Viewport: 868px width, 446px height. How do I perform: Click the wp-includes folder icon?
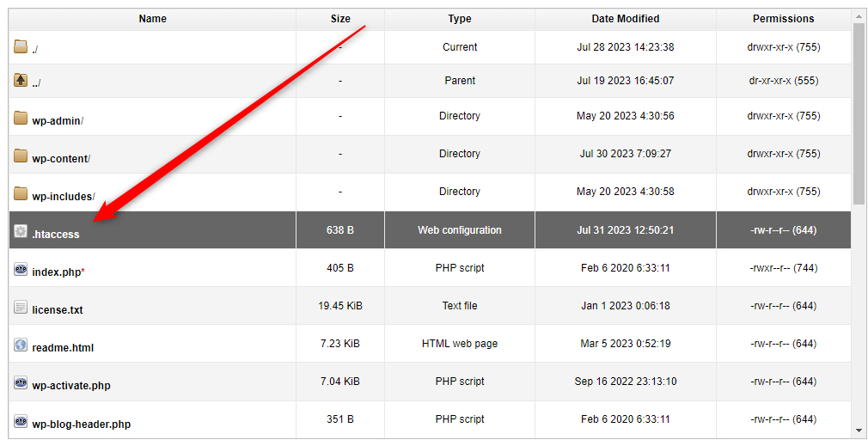tap(21, 193)
